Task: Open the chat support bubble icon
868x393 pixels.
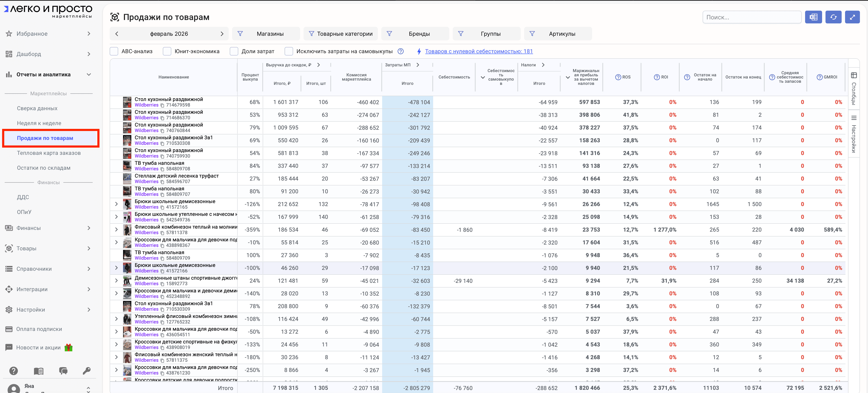Action: tap(63, 371)
